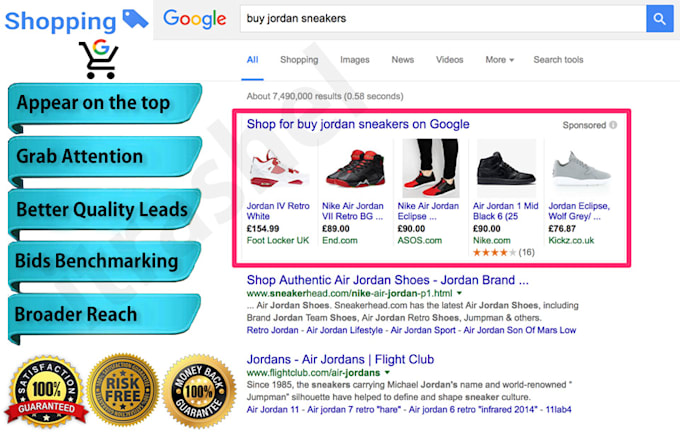This screenshot has height=432, width=680.
Task: Expand the sneakerhead.com URL arrow
Action: (x=459, y=293)
